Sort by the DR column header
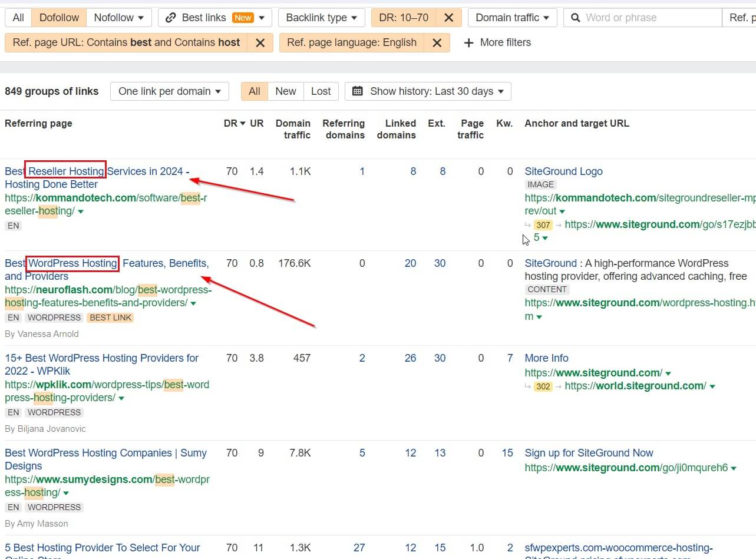756x559 pixels. click(235, 123)
